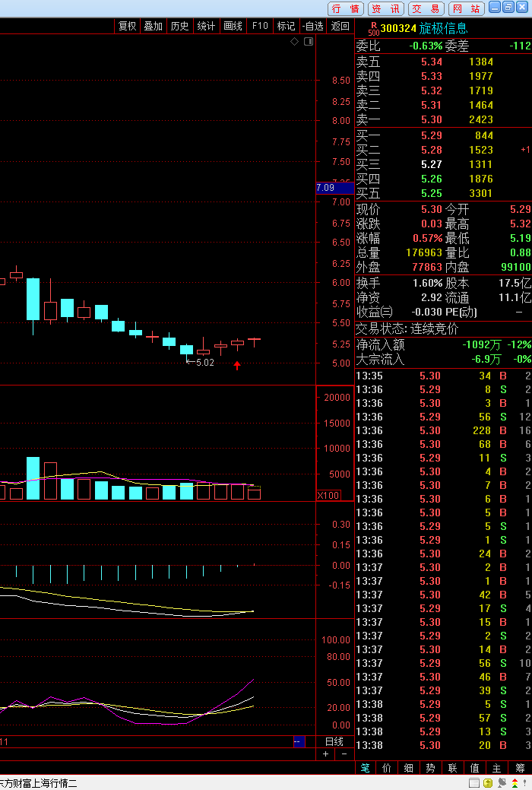Open F10 company info
The width and height of the screenshot is (532, 790).
click(x=259, y=26)
